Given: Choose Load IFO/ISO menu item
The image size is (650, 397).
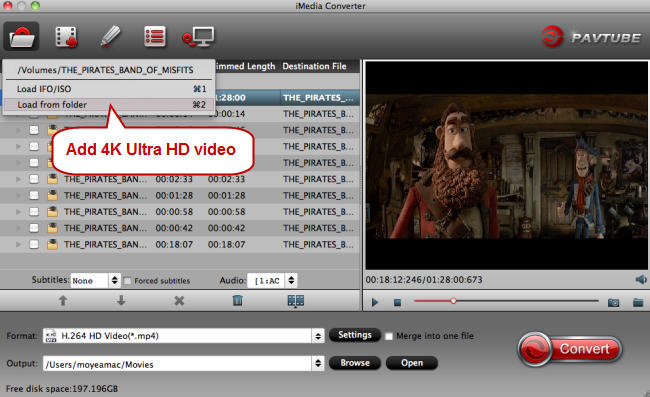Looking at the screenshot, I should coord(109,89).
